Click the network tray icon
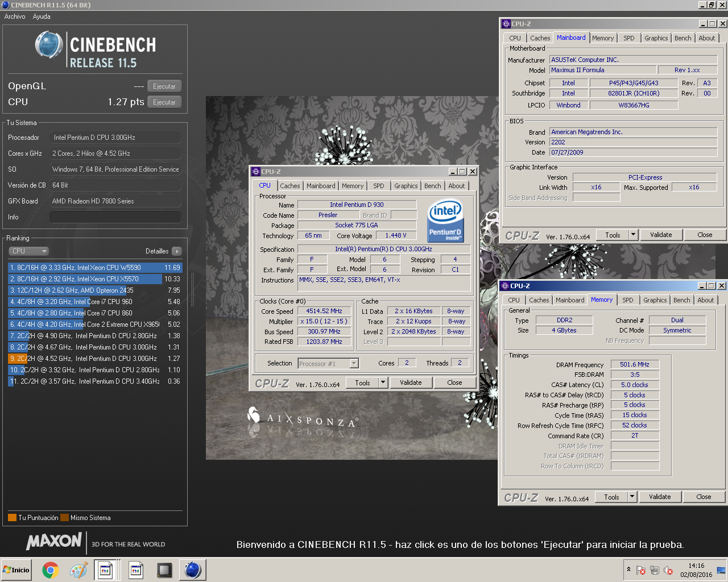Image resolution: width=728 pixels, height=582 pixels. pyautogui.click(x=655, y=570)
